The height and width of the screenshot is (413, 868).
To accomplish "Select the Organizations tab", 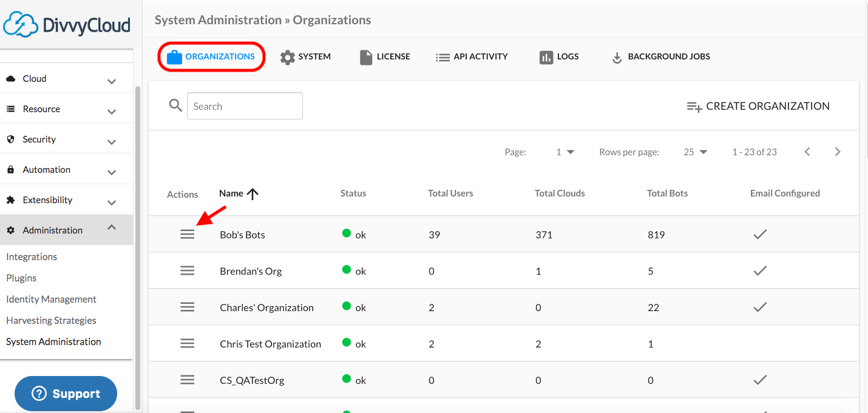I will pos(211,56).
